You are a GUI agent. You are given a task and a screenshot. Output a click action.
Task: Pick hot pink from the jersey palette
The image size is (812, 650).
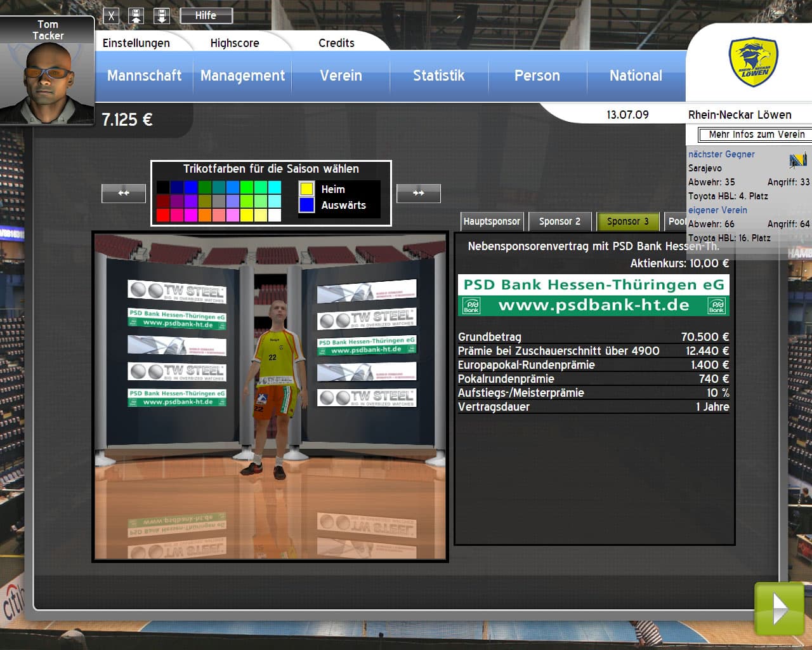pyautogui.click(x=177, y=215)
